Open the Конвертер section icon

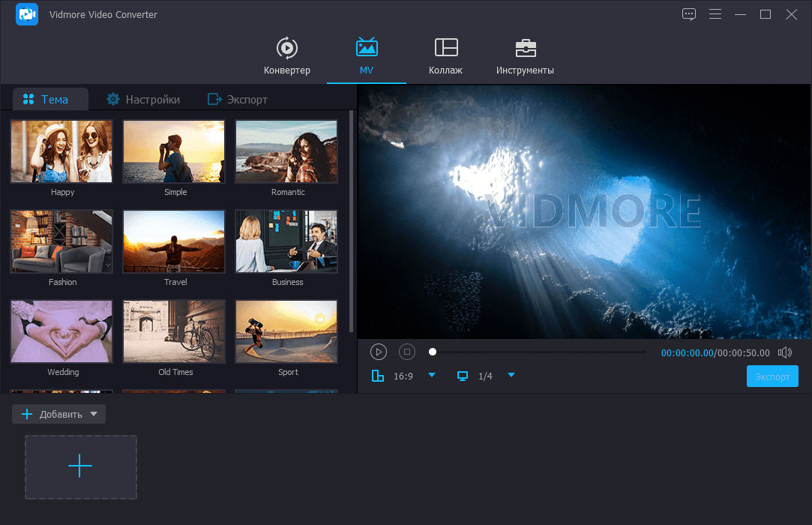286,48
